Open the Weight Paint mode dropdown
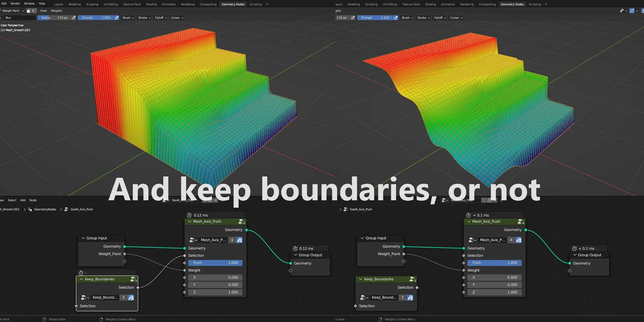The width and height of the screenshot is (644, 322). (x=12, y=11)
